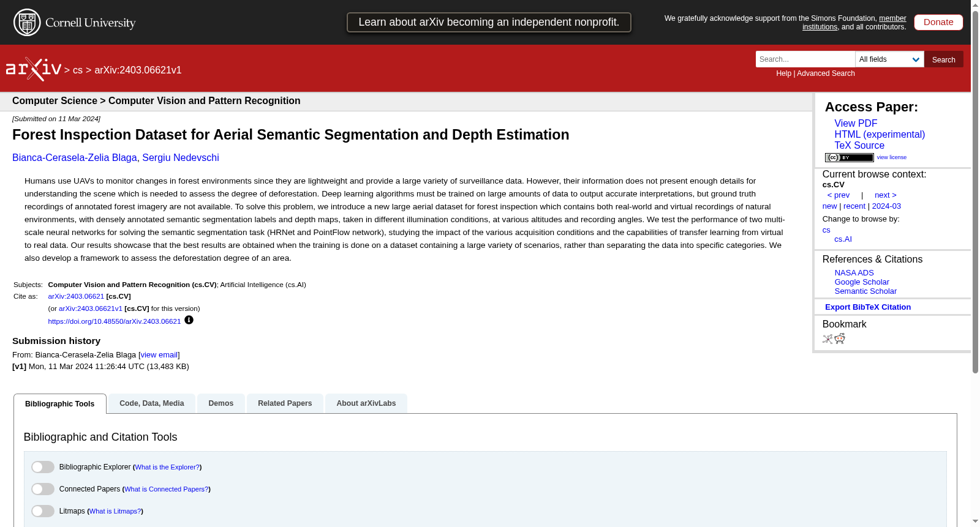This screenshot has width=980, height=527.
Task: Open Google Scholar citations
Action: coord(862,282)
